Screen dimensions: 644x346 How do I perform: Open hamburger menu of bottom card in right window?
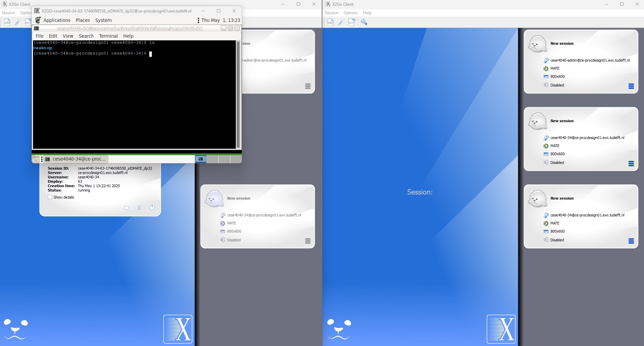click(631, 241)
